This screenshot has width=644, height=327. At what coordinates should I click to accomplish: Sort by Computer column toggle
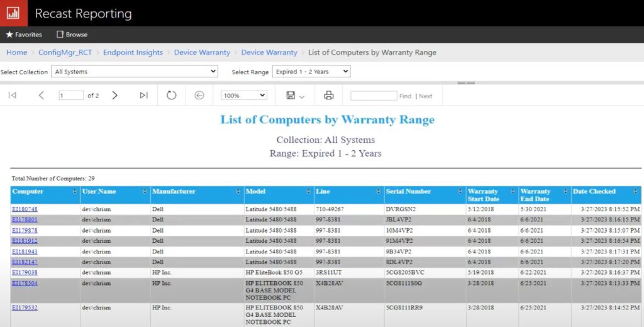[x=75, y=192]
